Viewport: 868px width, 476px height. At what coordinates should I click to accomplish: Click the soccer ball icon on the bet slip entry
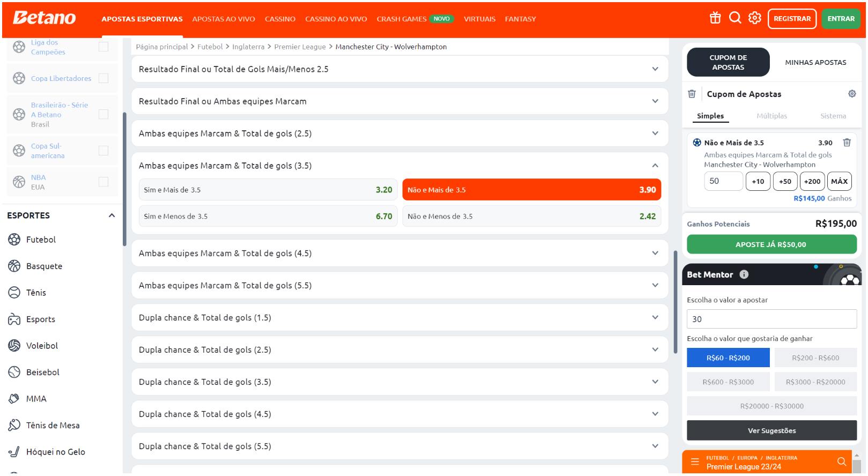pos(697,143)
